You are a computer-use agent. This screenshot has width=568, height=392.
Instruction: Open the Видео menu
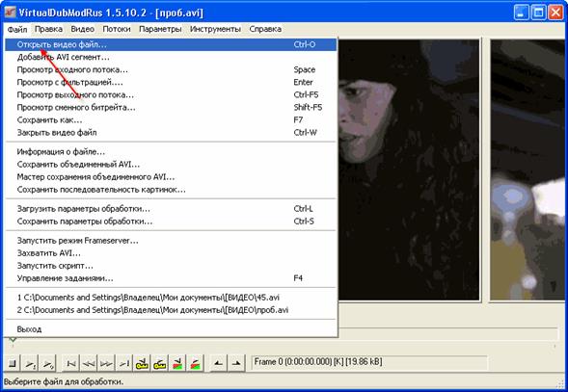click(83, 29)
